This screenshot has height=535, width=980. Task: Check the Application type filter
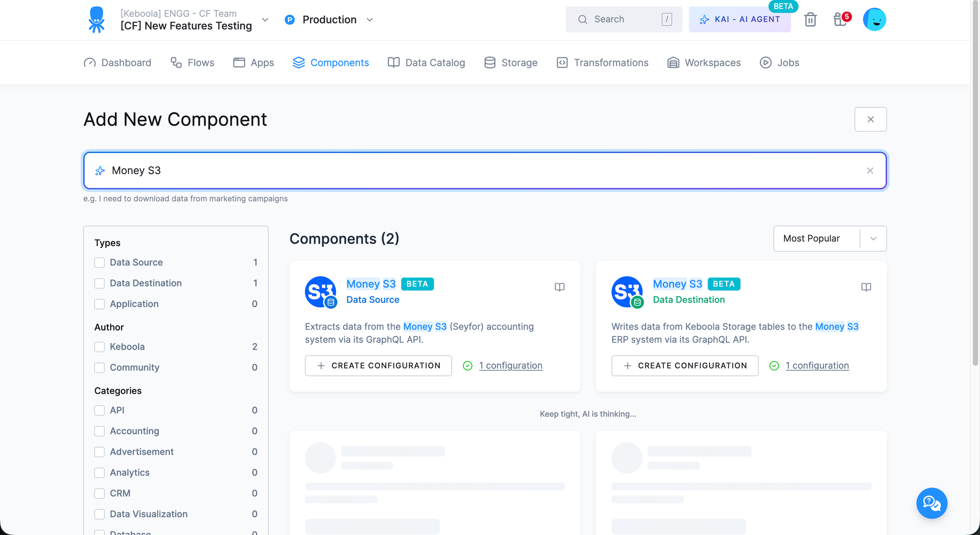coord(99,304)
